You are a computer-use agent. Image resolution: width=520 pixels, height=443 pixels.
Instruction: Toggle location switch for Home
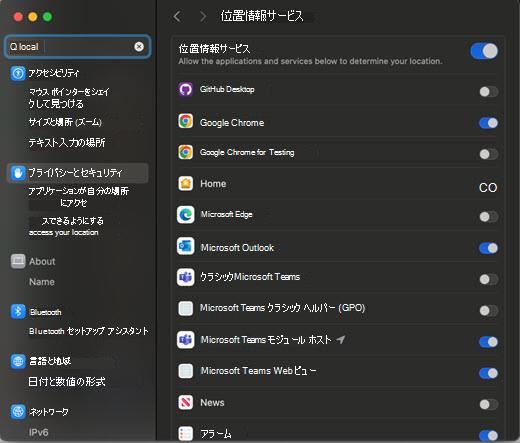point(488,188)
